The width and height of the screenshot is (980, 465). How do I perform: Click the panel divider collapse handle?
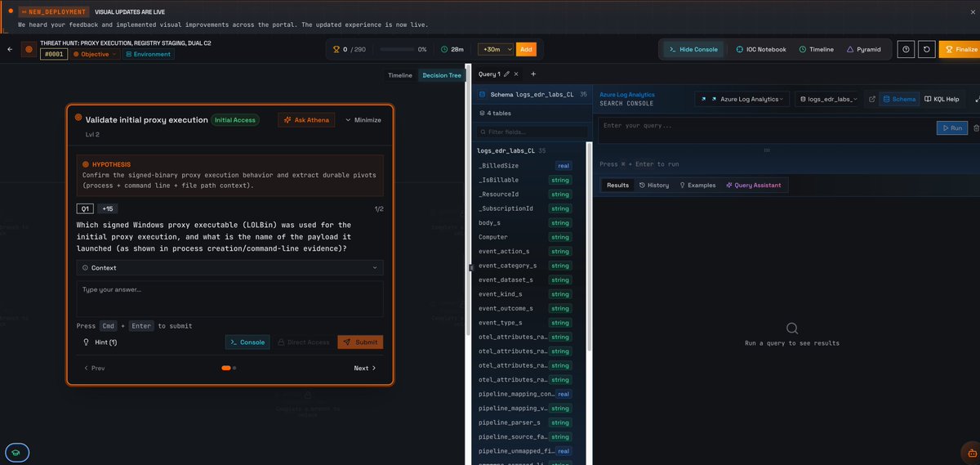pyautogui.click(x=470, y=267)
